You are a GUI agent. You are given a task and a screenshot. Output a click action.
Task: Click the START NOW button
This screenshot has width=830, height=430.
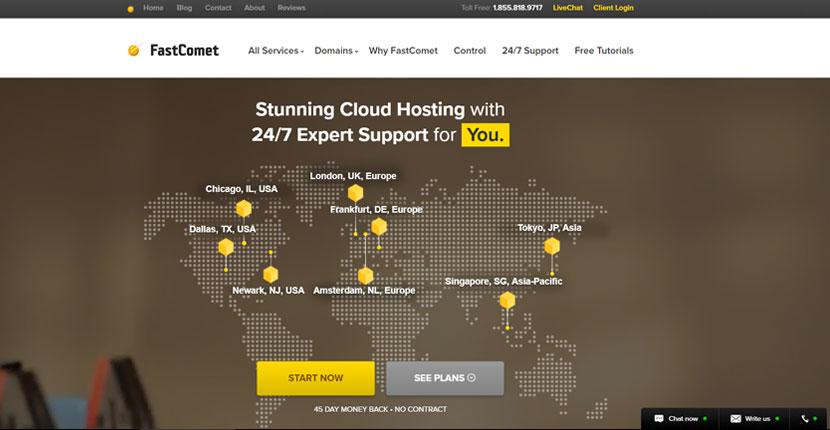[x=316, y=378]
